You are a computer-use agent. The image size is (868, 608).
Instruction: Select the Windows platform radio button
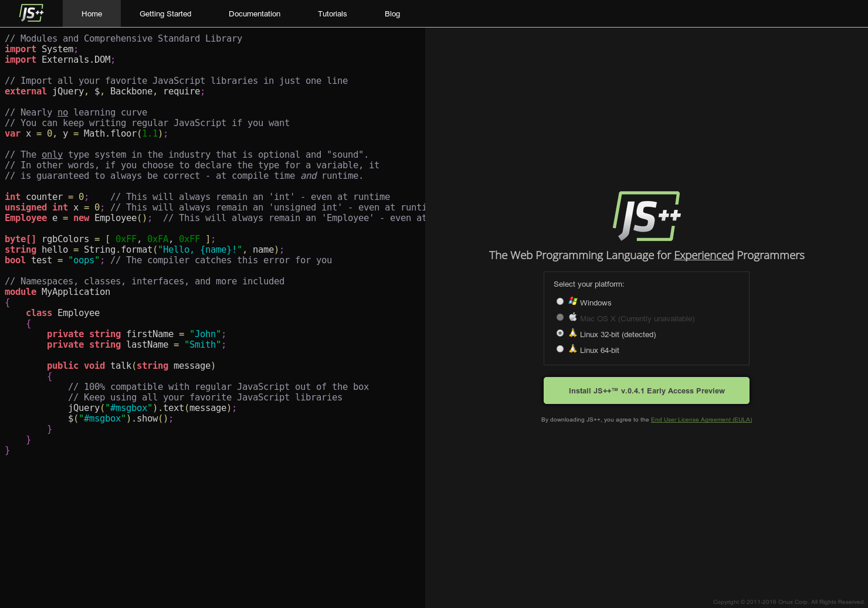point(560,301)
